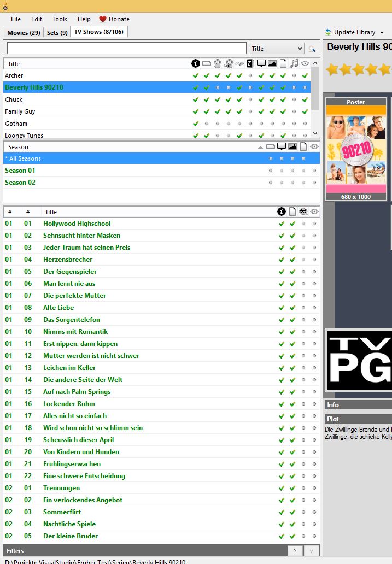Screen dimensions: 392x564
Task: Click the shows list vertical scrollbar thumb
Action: click(x=315, y=89)
